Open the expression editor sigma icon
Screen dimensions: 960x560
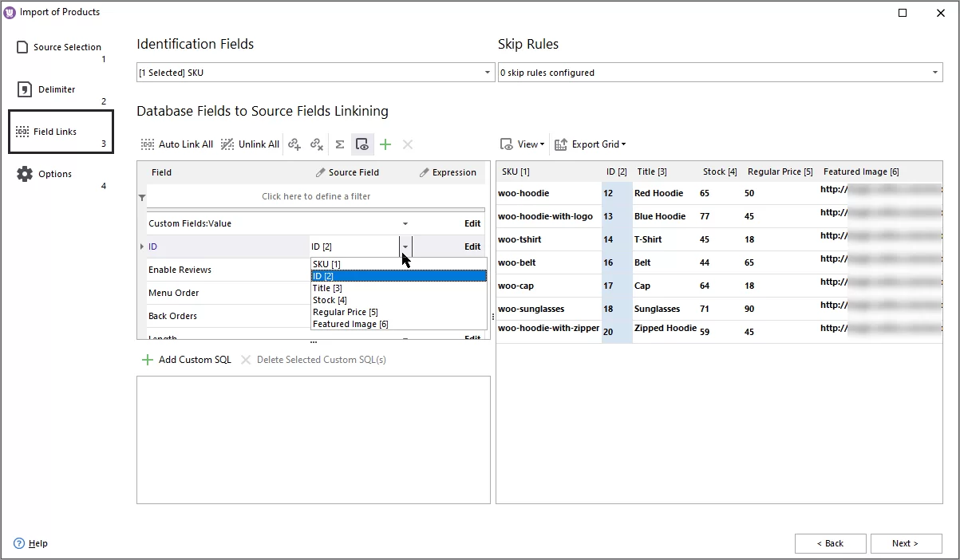coord(340,144)
